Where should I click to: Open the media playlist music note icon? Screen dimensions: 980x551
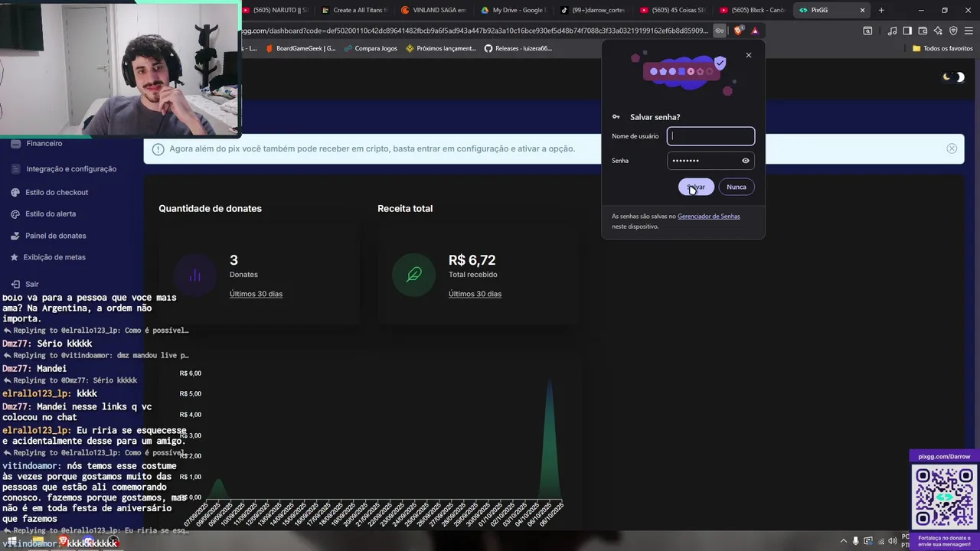(x=892, y=31)
